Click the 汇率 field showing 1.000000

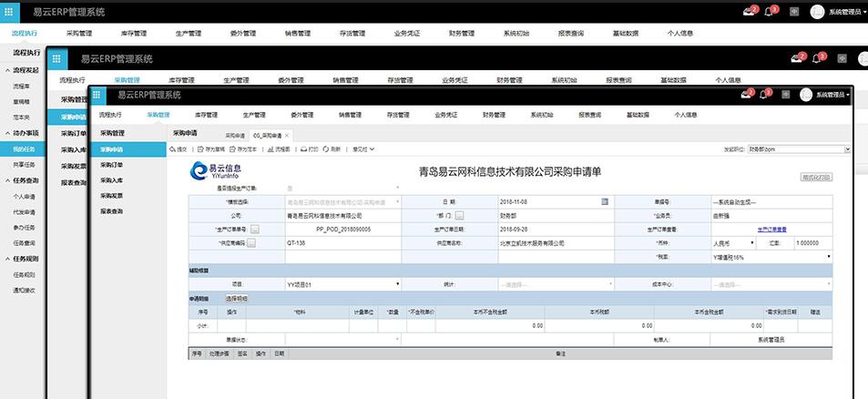click(x=812, y=243)
